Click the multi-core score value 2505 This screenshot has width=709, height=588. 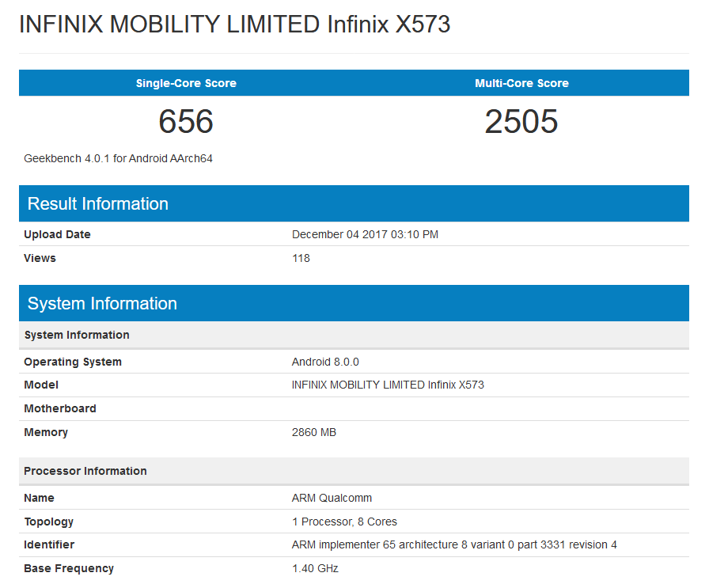coord(521,121)
